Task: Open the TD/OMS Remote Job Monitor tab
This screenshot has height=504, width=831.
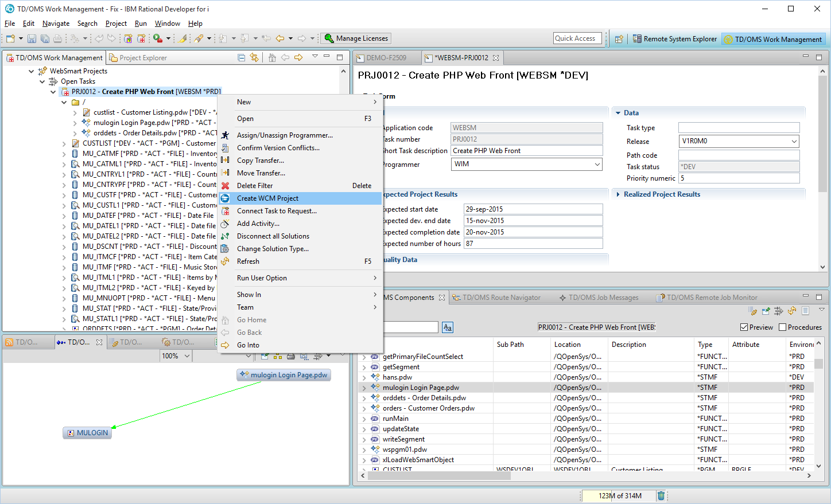Action: click(x=706, y=298)
